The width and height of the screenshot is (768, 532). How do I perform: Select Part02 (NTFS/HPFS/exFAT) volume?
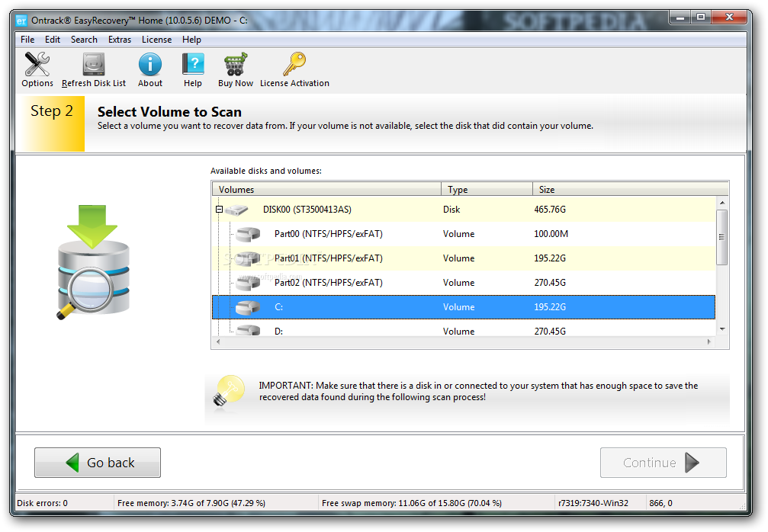[x=464, y=283]
